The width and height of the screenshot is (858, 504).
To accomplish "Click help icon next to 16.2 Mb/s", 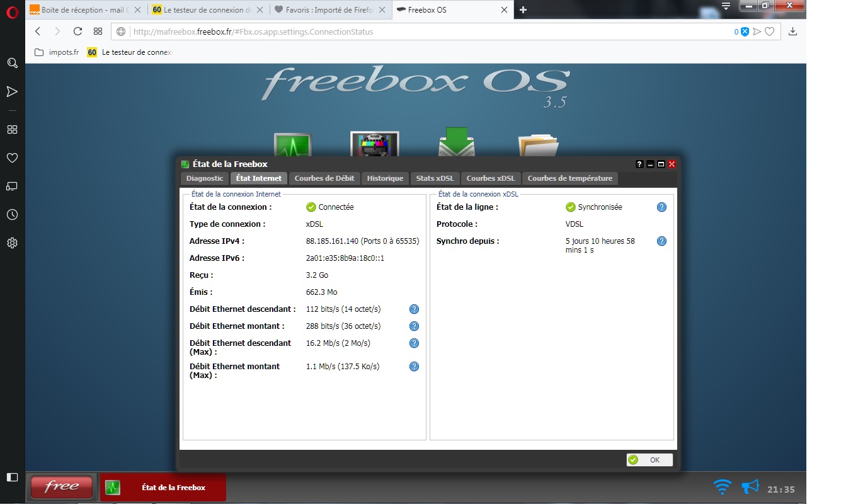I will point(414,343).
